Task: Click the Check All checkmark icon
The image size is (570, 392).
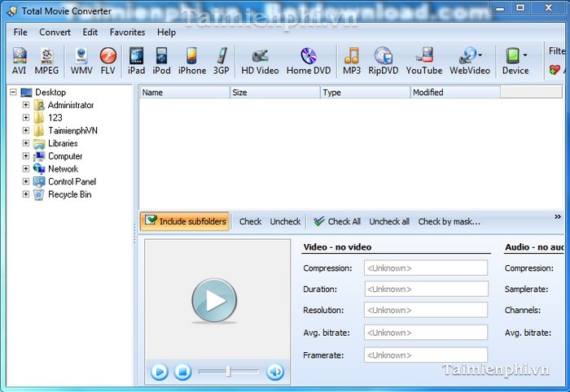Action: pyautogui.click(x=319, y=221)
